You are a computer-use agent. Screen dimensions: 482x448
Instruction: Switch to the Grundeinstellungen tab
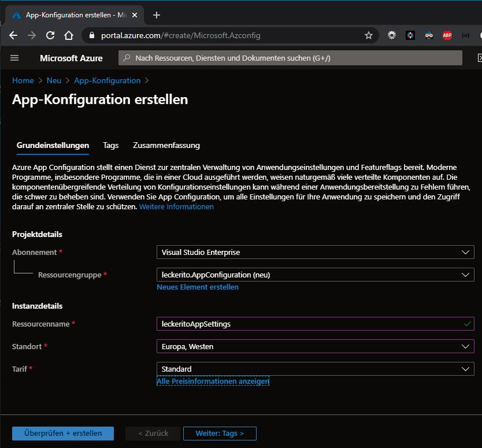point(53,146)
